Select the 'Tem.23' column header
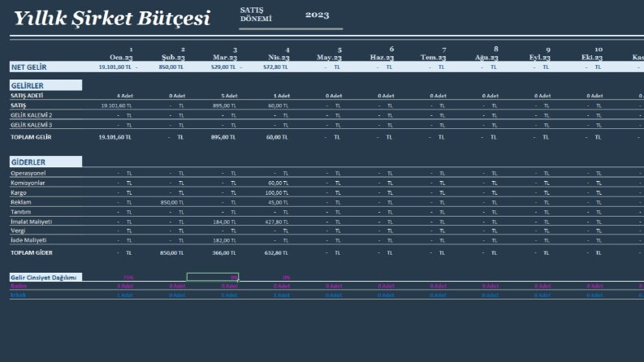The image size is (644, 362). point(434,58)
